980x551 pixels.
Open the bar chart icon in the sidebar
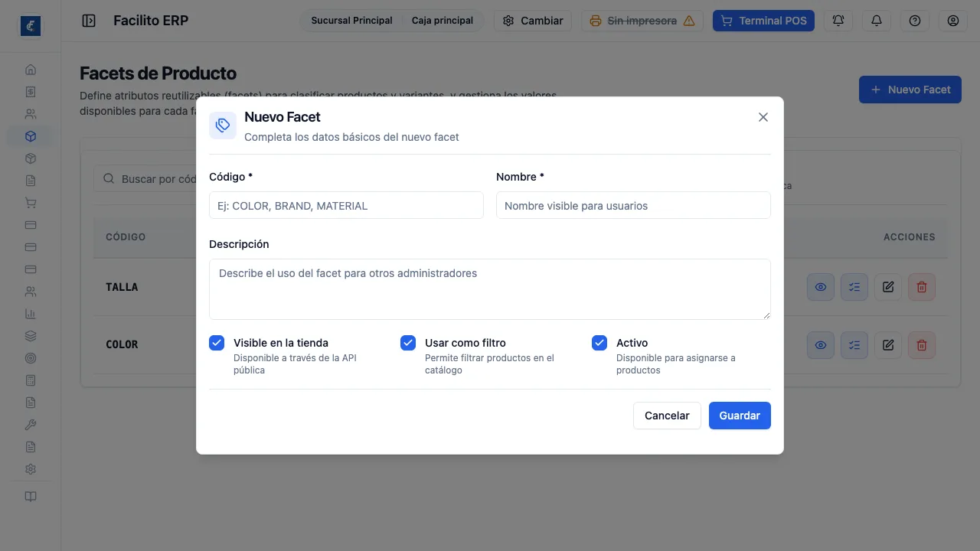[31, 314]
